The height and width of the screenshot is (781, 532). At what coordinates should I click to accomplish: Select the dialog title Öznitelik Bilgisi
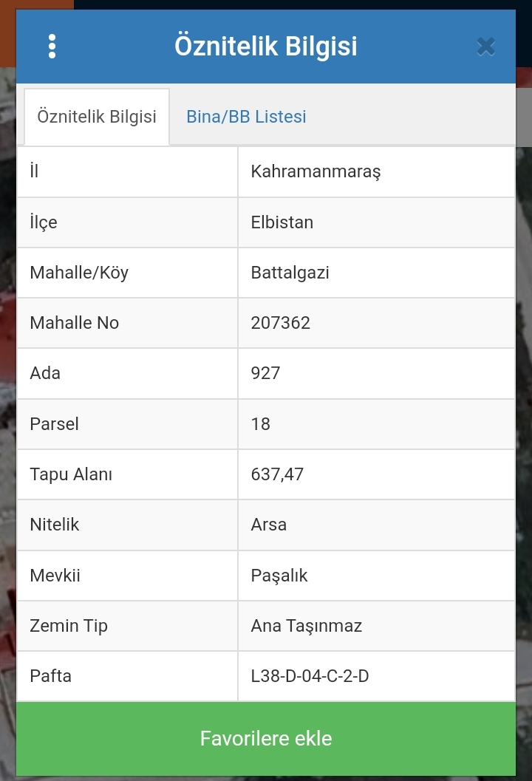(x=266, y=46)
